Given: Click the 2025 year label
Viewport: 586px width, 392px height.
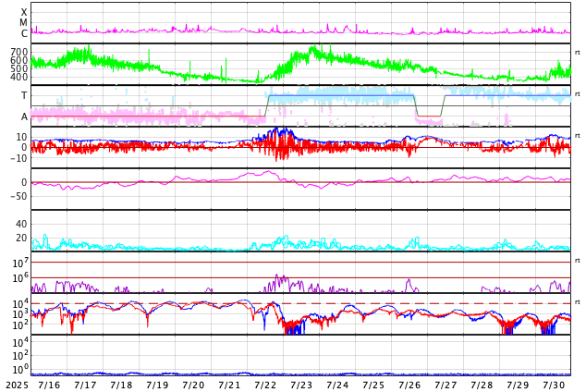Looking at the screenshot, I should coord(16,385).
